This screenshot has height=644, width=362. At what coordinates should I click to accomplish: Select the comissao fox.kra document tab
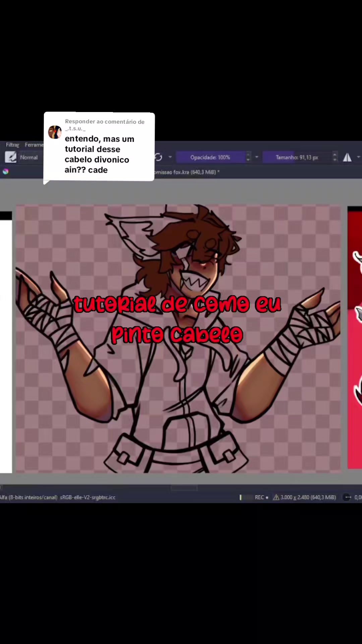click(x=187, y=172)
